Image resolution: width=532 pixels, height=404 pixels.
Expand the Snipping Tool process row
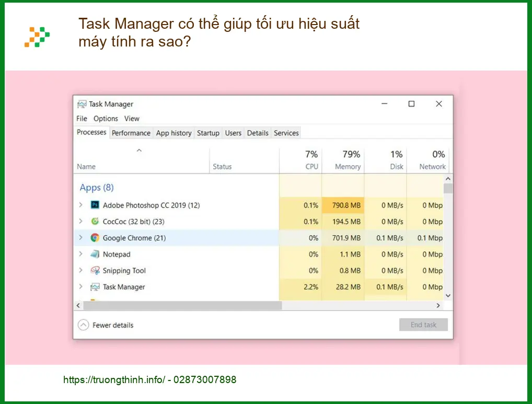(x=81, y=270)
